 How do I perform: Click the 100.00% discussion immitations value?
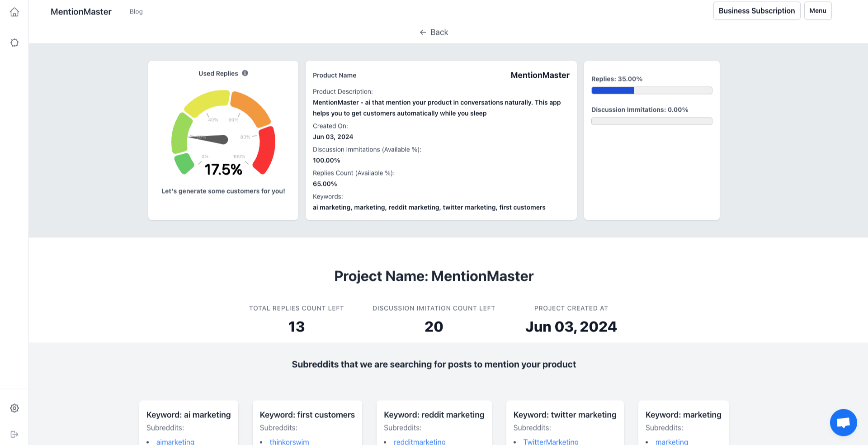point(326,160)
